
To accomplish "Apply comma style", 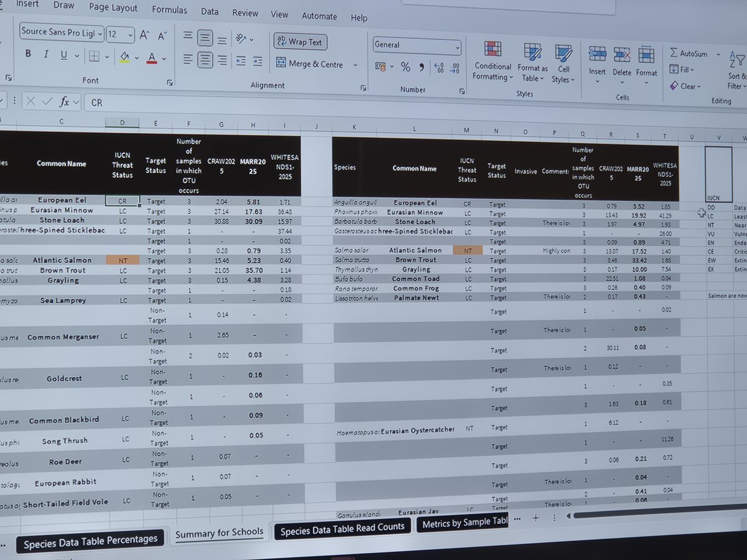I will 422,67.
